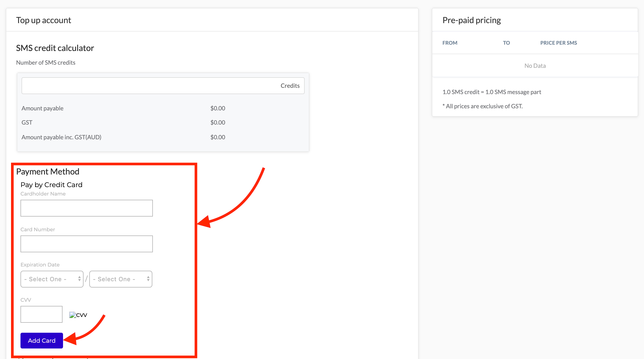This screenshot has width=644, height=359.
Task: Click the CVV input box
Action: (x=41, y=314)
